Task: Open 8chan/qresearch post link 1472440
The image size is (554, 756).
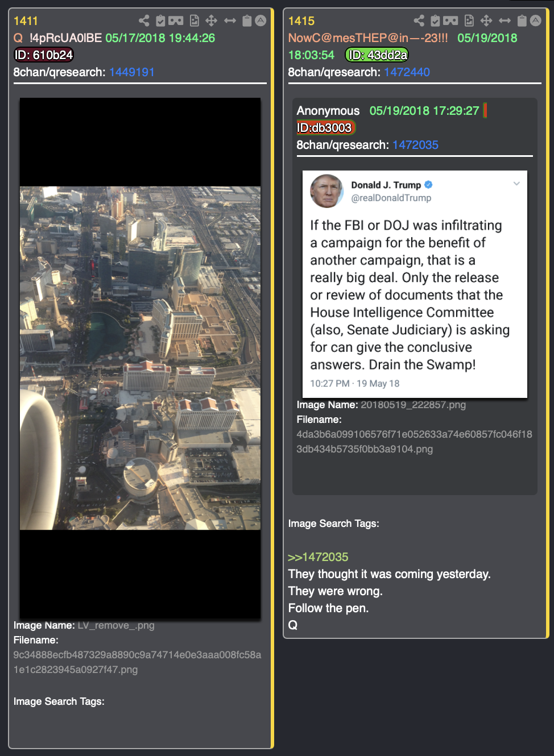Action: click(x=407, y=72)
